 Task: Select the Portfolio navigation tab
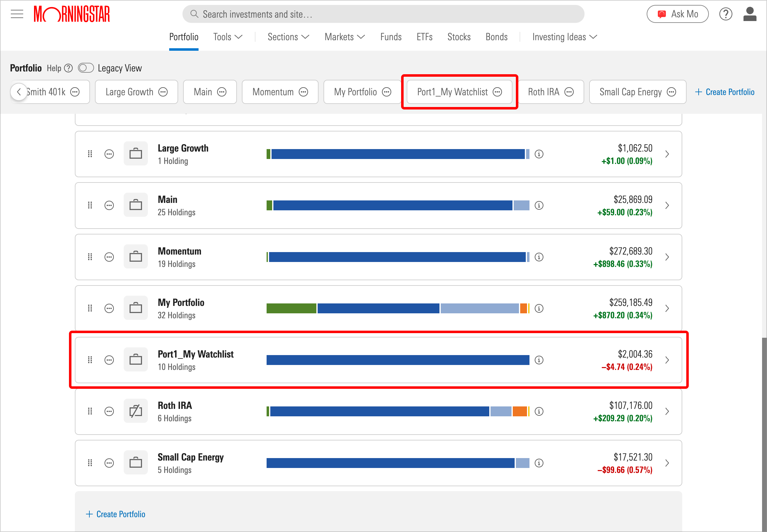tap(184, 37)
